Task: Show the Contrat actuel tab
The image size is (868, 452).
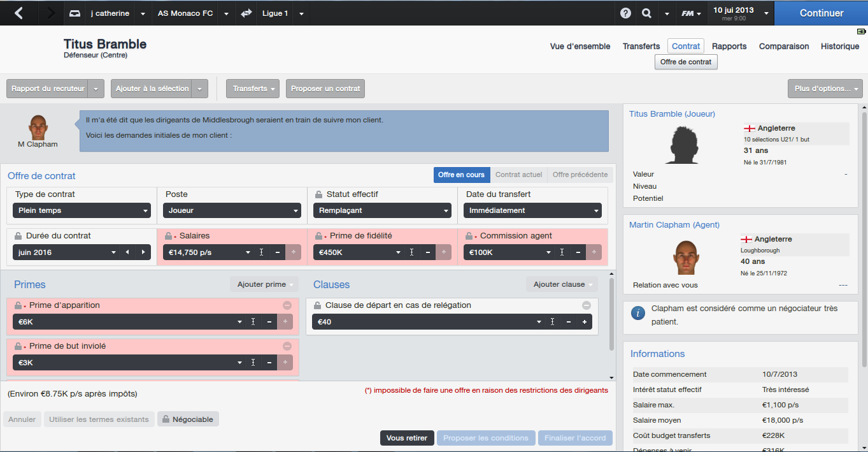Action: 519,175
